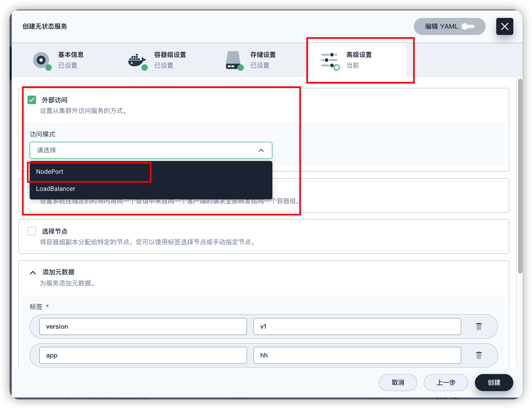Open the 容器组设置 step tab
Viewport: 532px width, 409px height.
click(167, 60)
